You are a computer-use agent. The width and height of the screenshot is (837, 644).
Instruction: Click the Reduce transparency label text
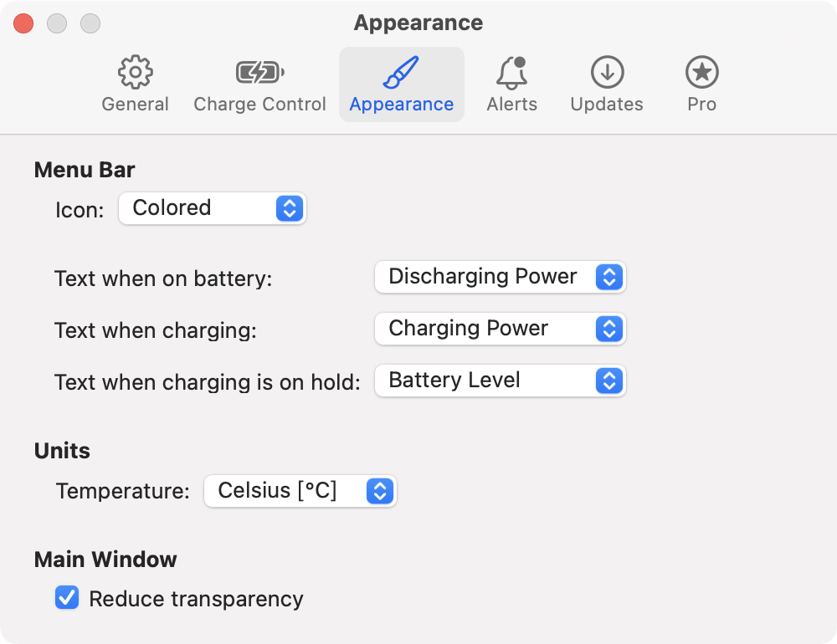196,599
